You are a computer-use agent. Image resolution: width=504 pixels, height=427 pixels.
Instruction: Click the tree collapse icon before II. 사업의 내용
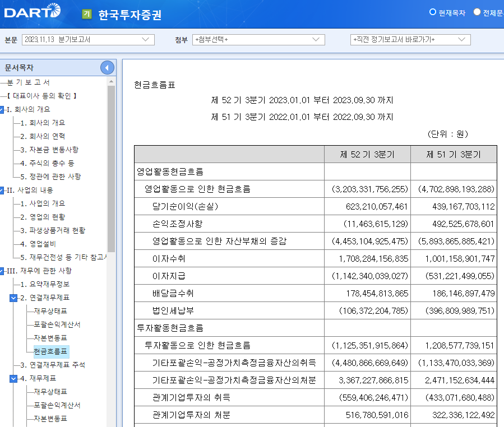coord(2,190)
